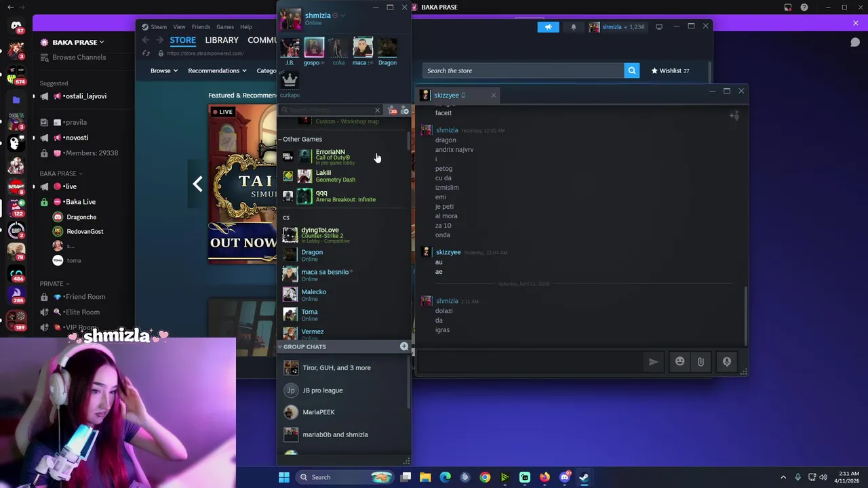Click the store search magnifier button
Viewport: 868px width, 488px height.
click(631, 70)
